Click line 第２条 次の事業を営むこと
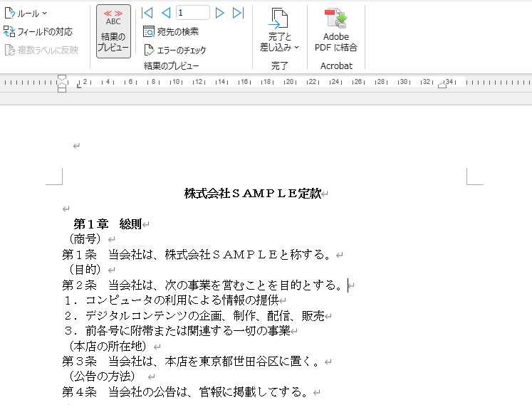Image resolution: width=532 pixels, height=405 pixels. 202,285
